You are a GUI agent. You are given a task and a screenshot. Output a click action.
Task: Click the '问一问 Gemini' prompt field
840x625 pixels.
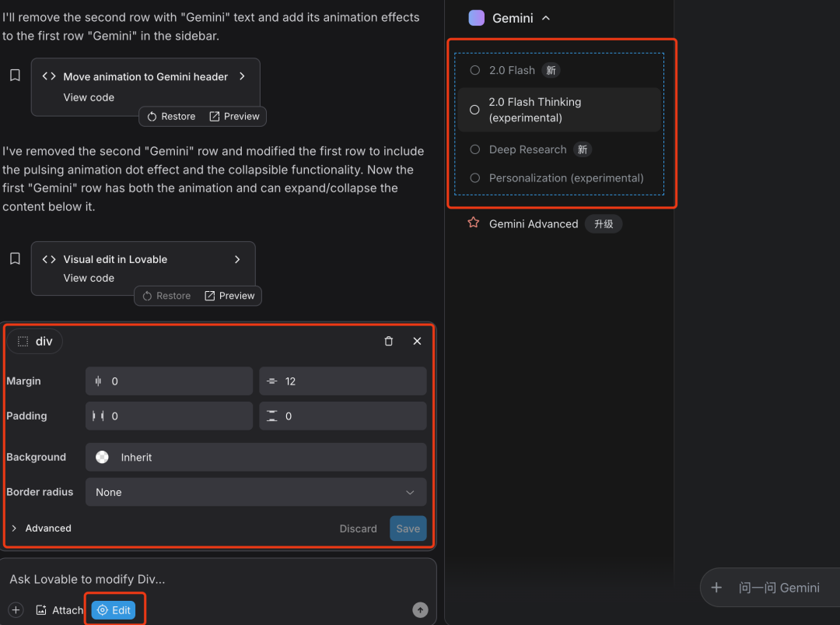[x=779, y=588]
